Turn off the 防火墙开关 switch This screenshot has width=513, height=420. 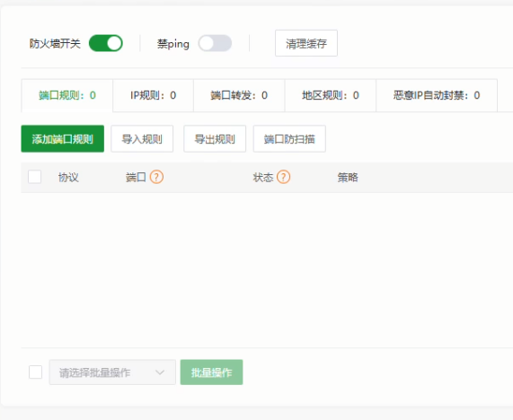[106, 43]
